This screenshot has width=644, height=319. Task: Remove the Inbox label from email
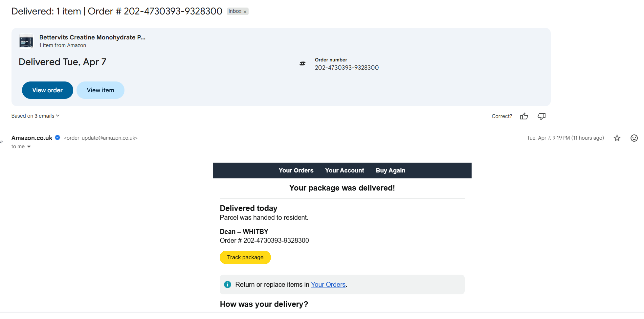point(245,11)
